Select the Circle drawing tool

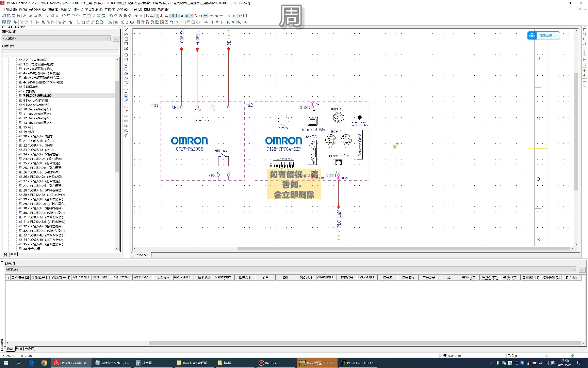pos(126,55)
